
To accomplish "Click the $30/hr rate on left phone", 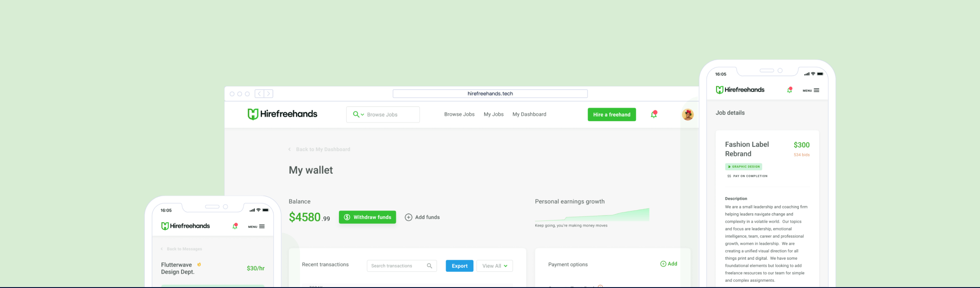I will pos(255,268).
